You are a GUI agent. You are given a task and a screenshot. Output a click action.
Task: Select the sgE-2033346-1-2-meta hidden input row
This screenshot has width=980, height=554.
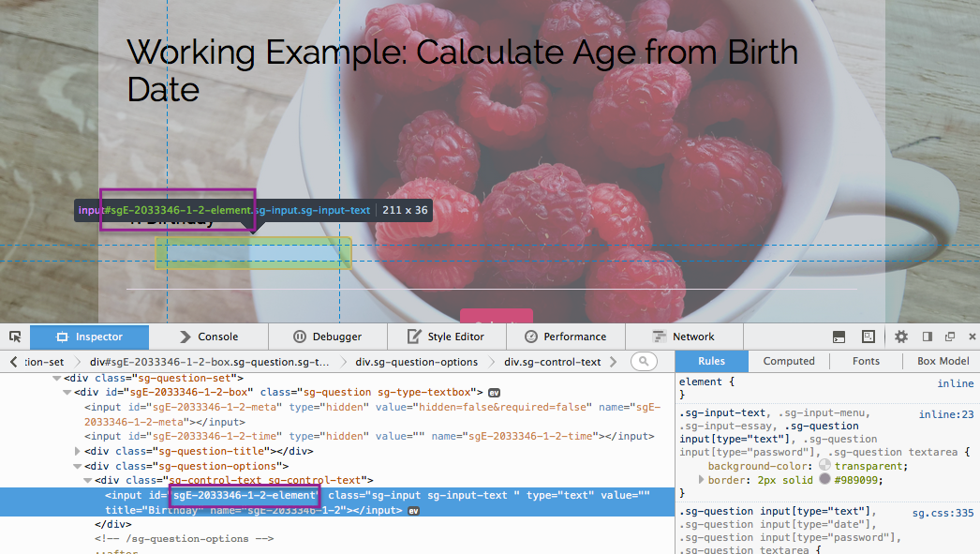point(373,414)
